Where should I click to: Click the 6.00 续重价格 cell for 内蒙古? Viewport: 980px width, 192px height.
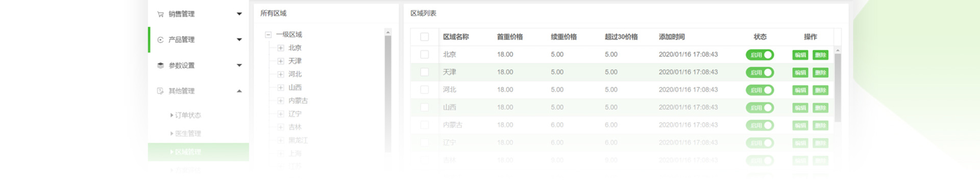click(557, 125)
